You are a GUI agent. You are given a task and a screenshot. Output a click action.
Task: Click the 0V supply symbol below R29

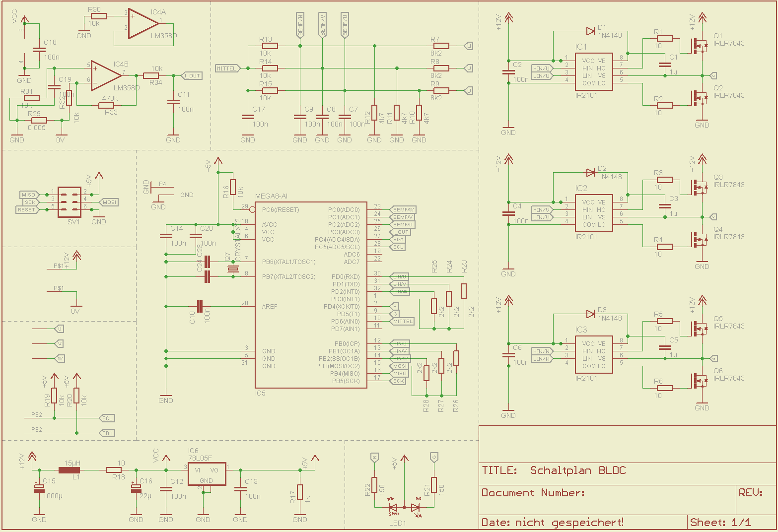coord(62,135)
